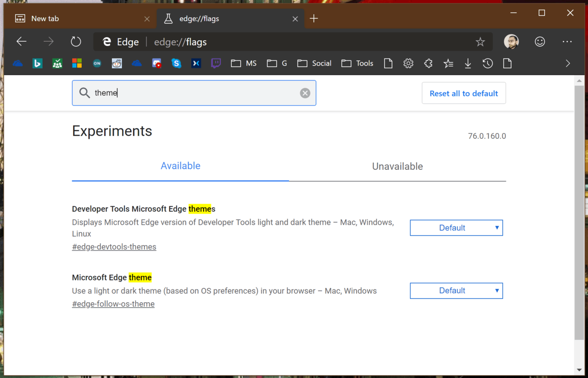Open the Settings and more ellipsis menu
Screen dimensions: 588x378
pyautogui.click(x=567, y=42)
